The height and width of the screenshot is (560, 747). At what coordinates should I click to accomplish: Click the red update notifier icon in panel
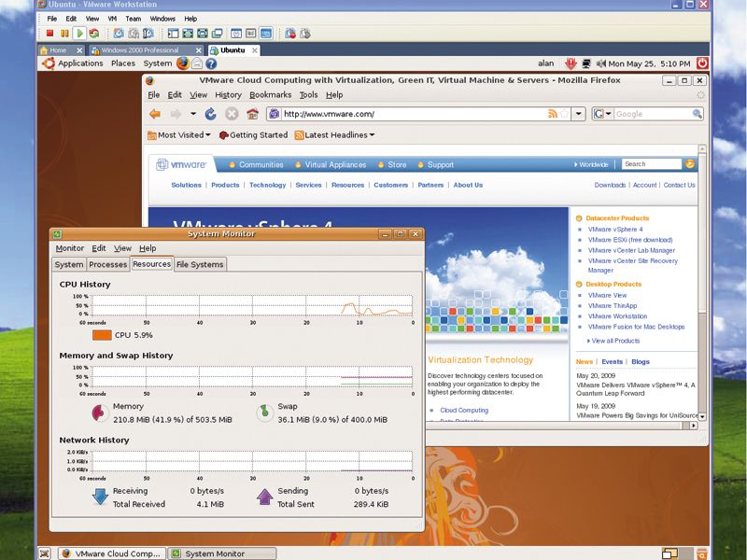click(571, 63)
